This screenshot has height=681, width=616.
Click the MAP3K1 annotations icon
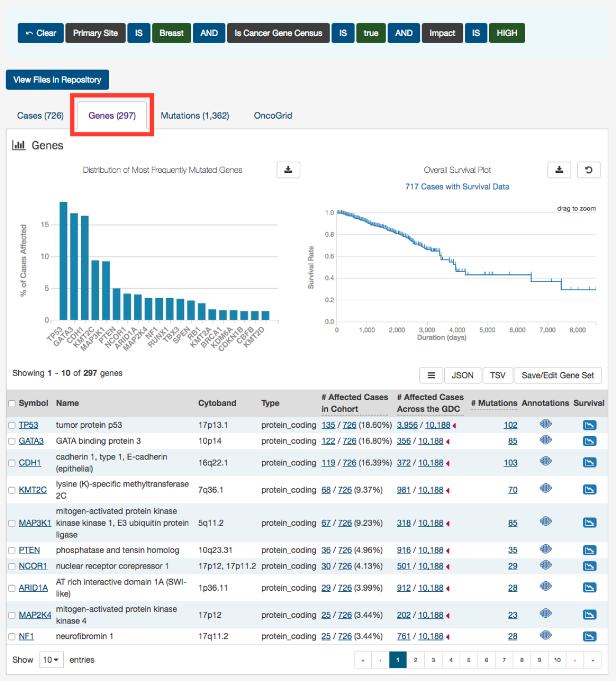tap(546, 521)
